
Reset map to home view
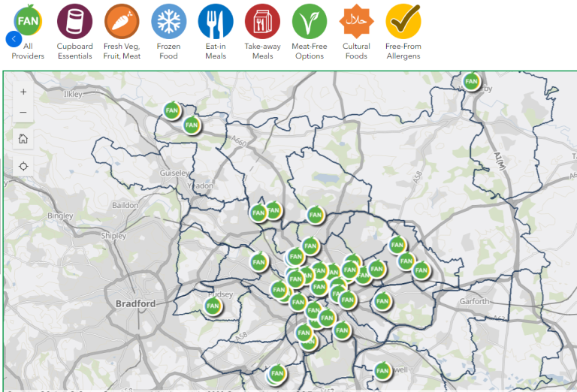[23, 138]
